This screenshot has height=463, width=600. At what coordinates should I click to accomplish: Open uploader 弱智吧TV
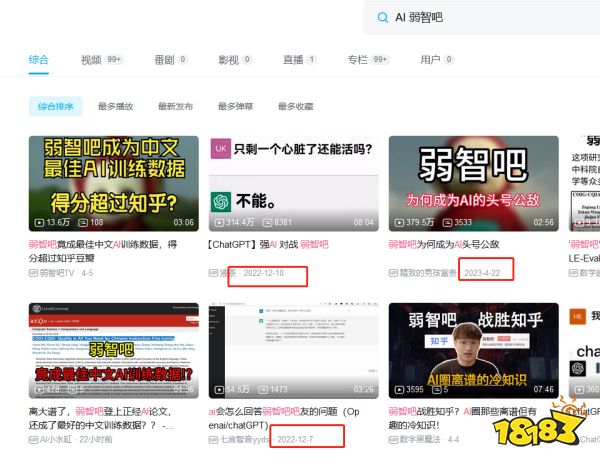point(57,273)
